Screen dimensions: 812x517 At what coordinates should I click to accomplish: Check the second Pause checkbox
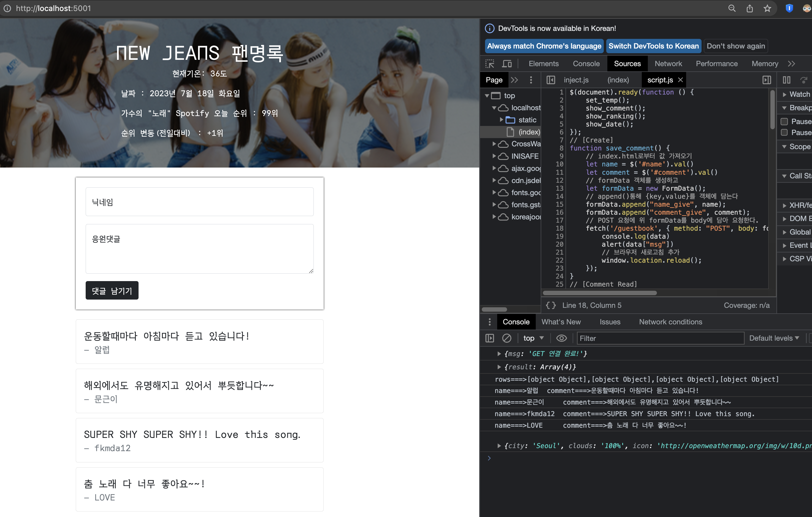click(784, 133)
